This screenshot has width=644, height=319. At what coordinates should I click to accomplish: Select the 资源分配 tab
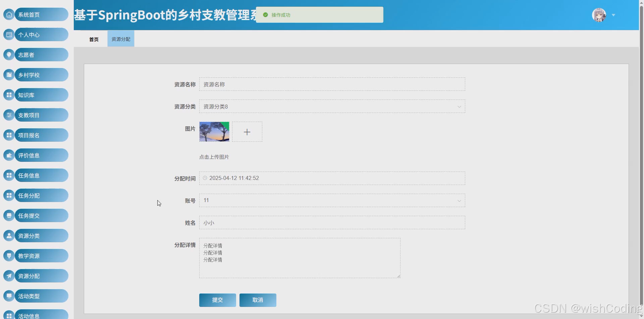click(120, 39)
